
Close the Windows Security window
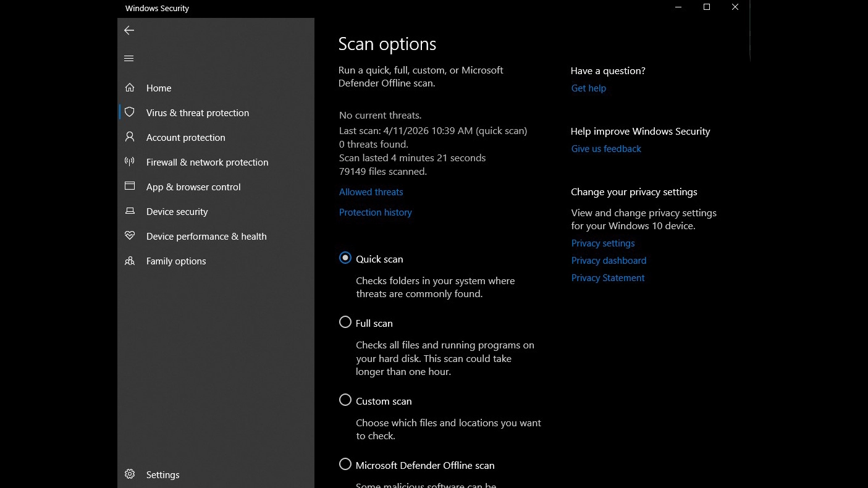point(735,7)
